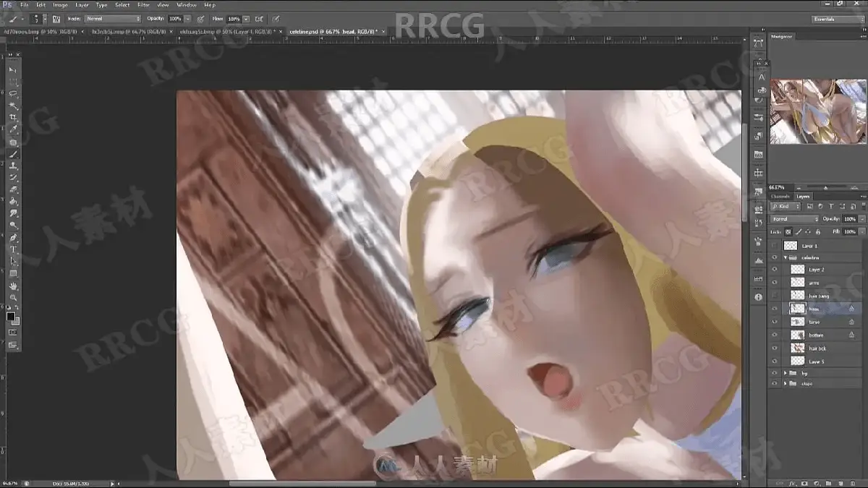
Task: Expand the bottom-most layer group
Action: [x=786, y=384]
